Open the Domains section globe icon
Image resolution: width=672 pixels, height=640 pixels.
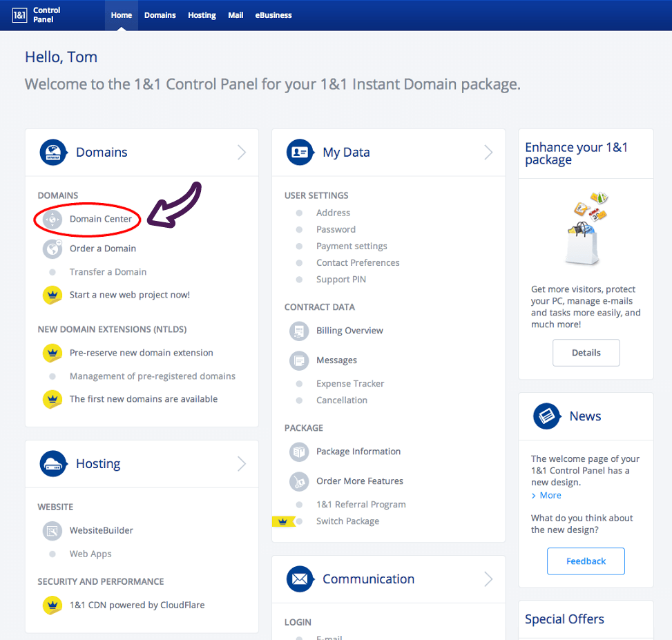pyautogui.click(x=53, y=152)
